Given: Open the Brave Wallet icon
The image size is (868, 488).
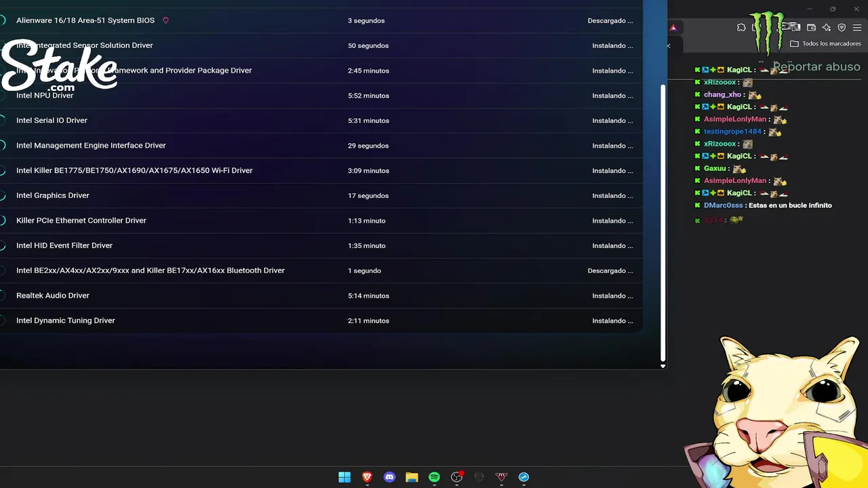Looking at the screenshot, I should (811, 28).
